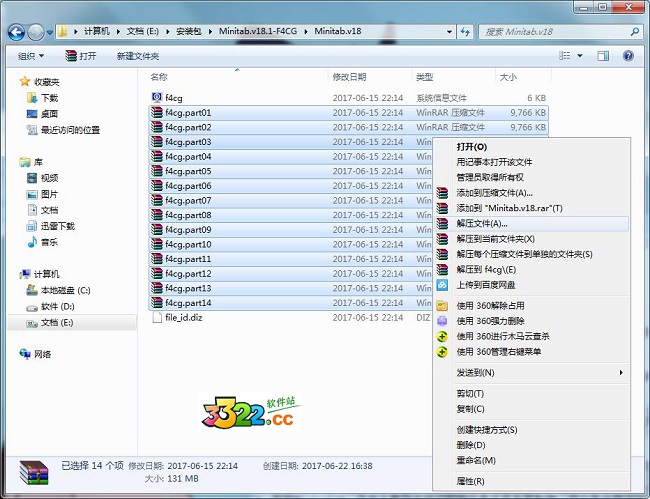This screenshot has width=650, height=499.
Task: Click WinRAR icon beside 解压到当前文件夹(X)
Action: [x=442, y=239]
